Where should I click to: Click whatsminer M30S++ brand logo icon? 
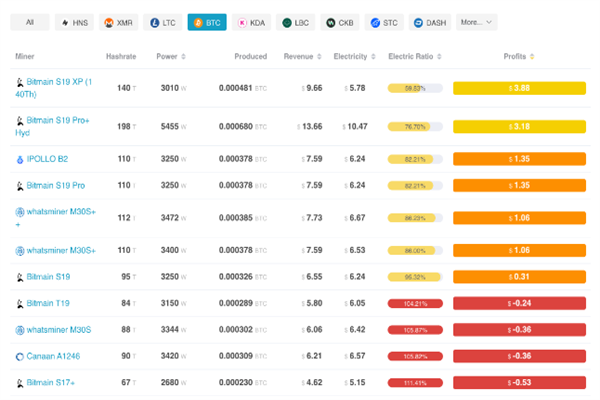[x=20, y=212]
